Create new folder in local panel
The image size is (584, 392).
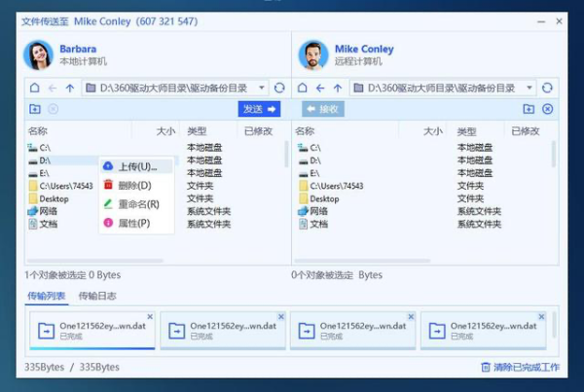[x=35, y=109]
